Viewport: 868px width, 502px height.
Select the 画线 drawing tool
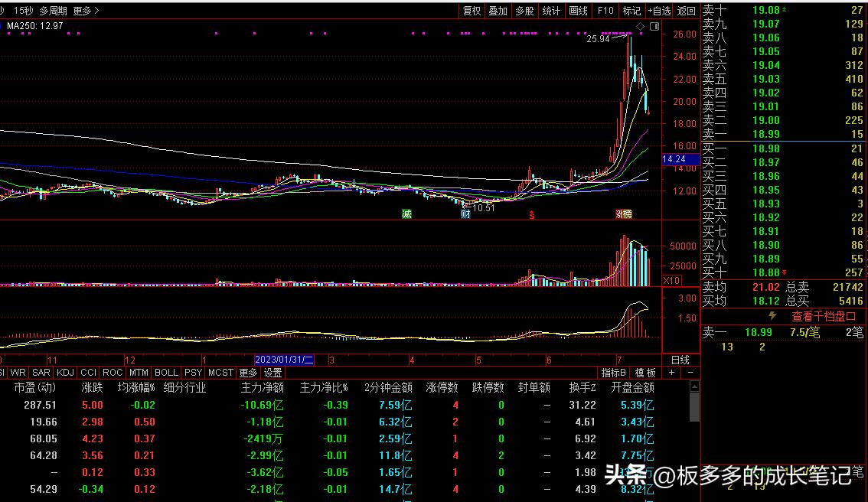click(576, 11)
